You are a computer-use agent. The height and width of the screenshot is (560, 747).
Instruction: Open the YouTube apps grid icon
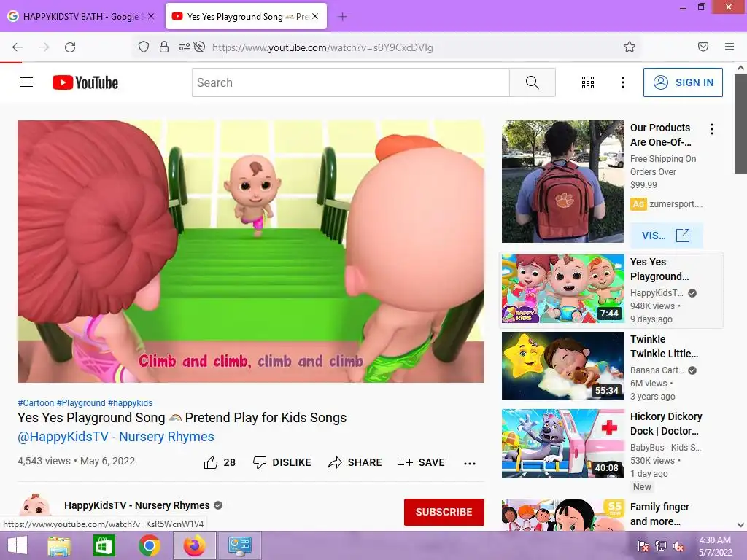click(588, 82)
